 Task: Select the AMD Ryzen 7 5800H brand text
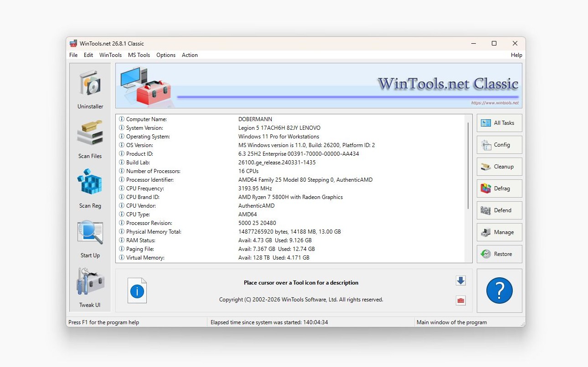point(290,197)
